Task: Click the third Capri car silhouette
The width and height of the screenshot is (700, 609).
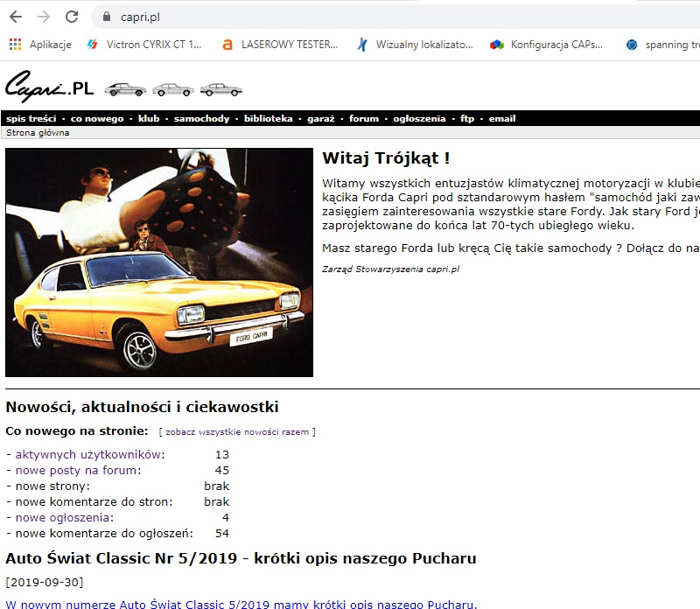Action: coord(221,89)
